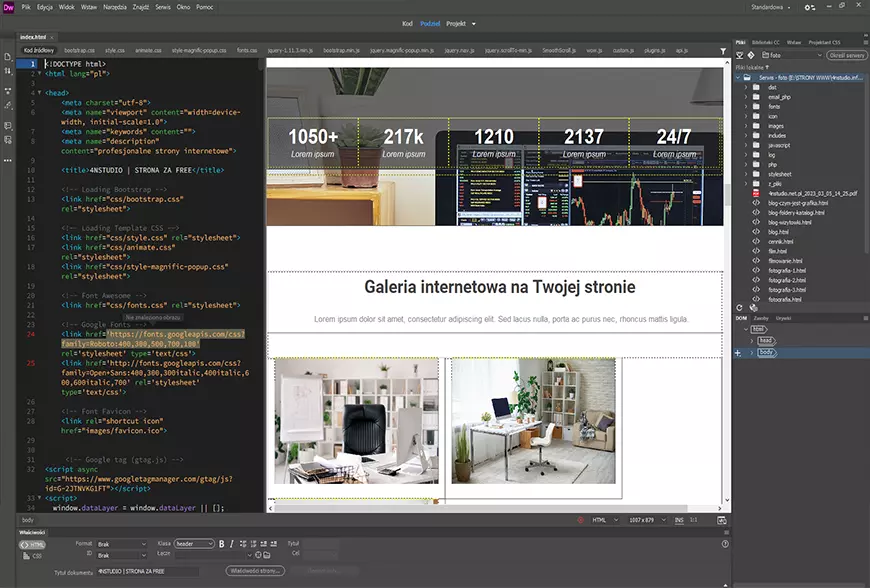Screen dimensions: 870x588
Task: Open the Projekt view dropdown arrow
Action: click(x=474, y=24)
